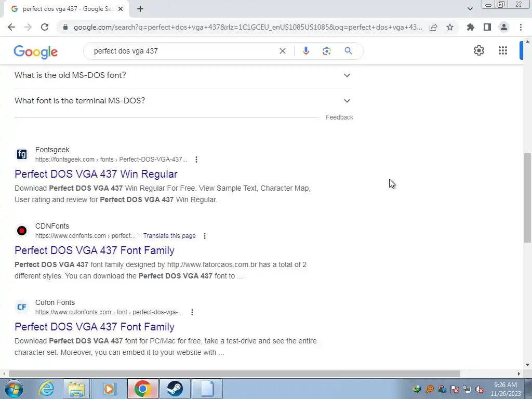
Task: Reload the page with the refresh icon
Action: (45, 27)
